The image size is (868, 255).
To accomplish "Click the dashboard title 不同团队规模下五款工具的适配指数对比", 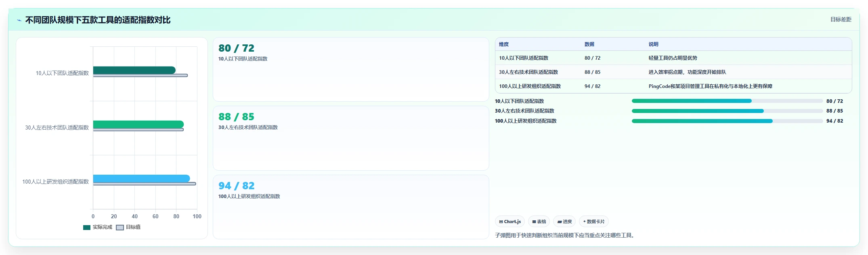I will coord(98,20).
